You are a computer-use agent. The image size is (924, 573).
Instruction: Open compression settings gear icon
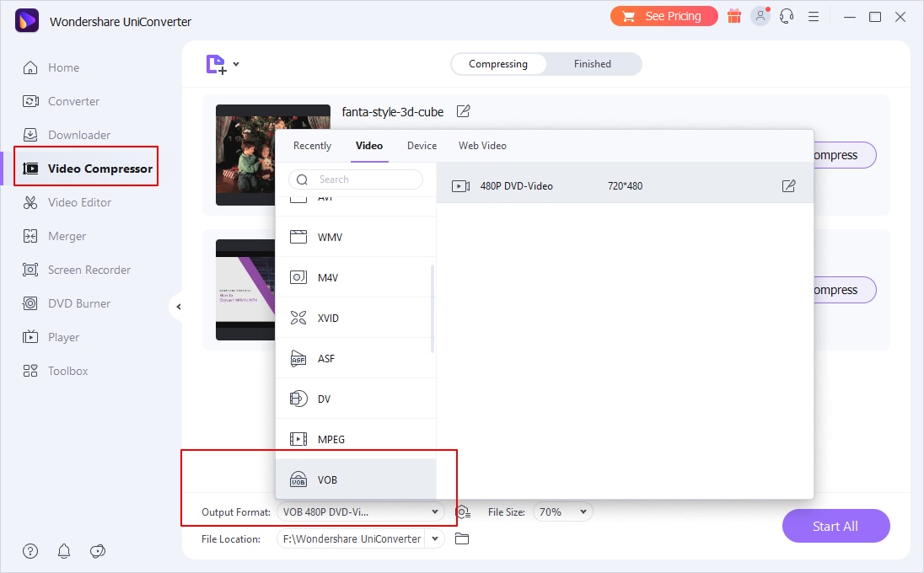tap(463, 511)
